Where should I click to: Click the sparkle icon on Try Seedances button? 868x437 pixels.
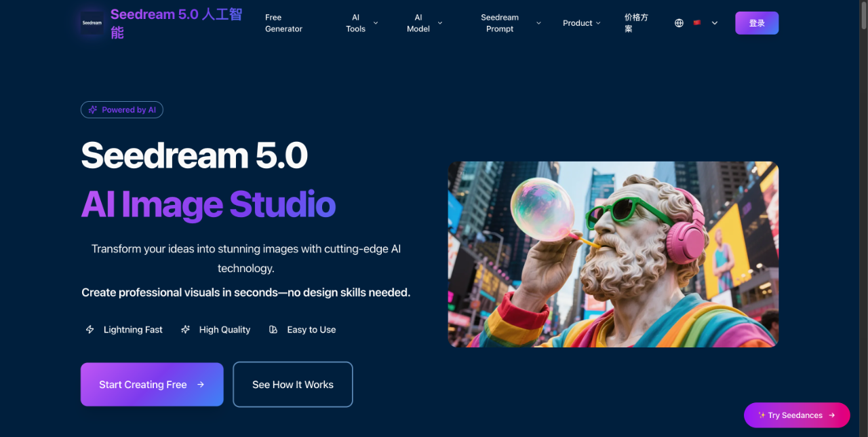coord(760,415)
